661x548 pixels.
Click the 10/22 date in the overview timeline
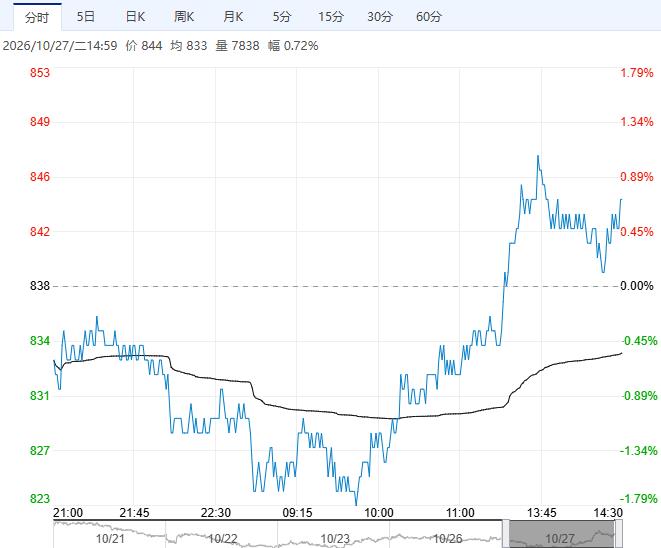point(223,539)
